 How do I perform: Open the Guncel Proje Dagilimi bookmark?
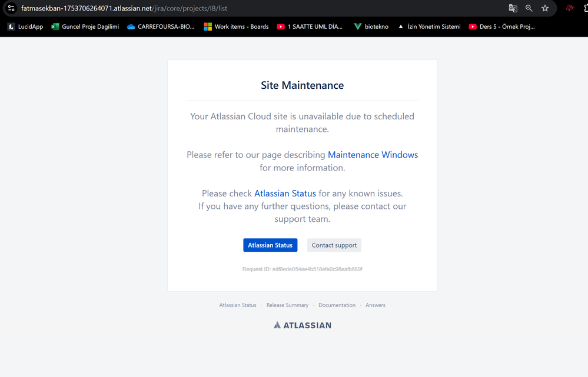point(85,26)
